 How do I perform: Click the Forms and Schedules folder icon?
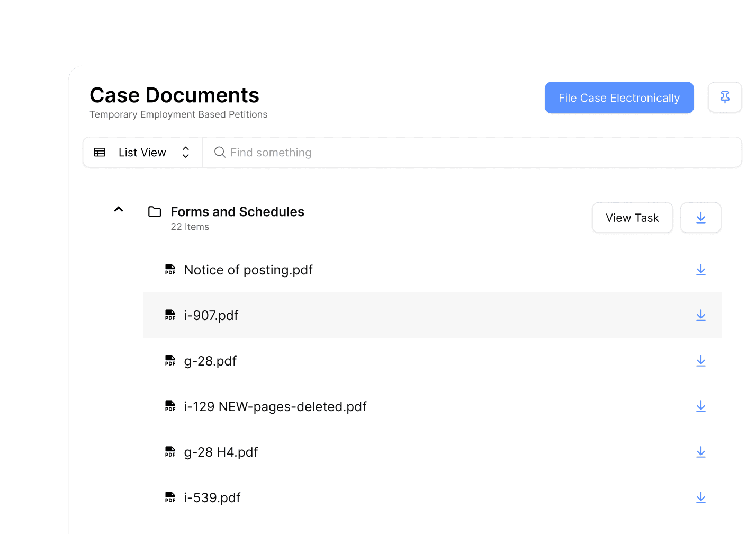(155, 212)
